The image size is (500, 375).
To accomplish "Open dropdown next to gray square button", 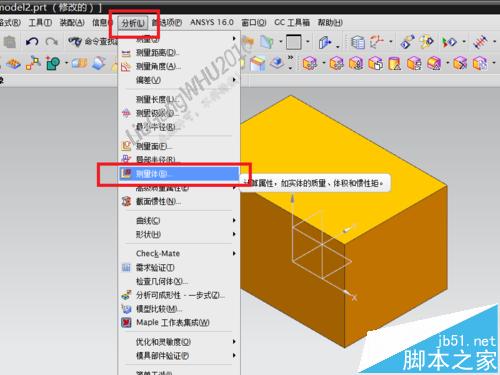I will point(308,42).
